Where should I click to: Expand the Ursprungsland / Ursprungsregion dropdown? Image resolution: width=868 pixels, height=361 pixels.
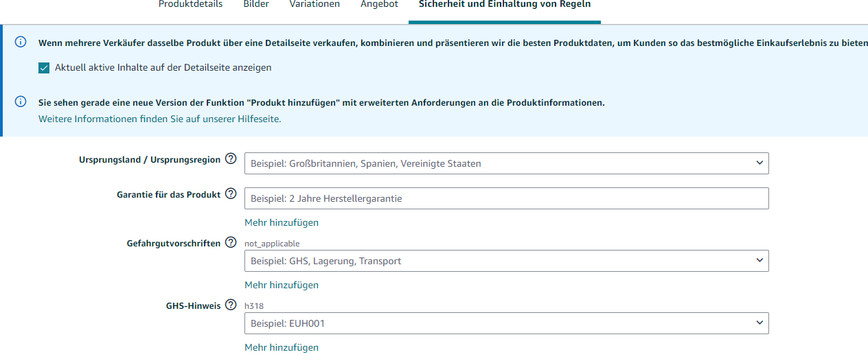507,163
